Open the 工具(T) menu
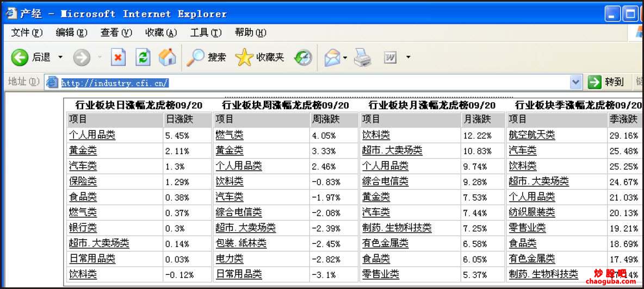This screenshot has width=644, height=289. 206,33
